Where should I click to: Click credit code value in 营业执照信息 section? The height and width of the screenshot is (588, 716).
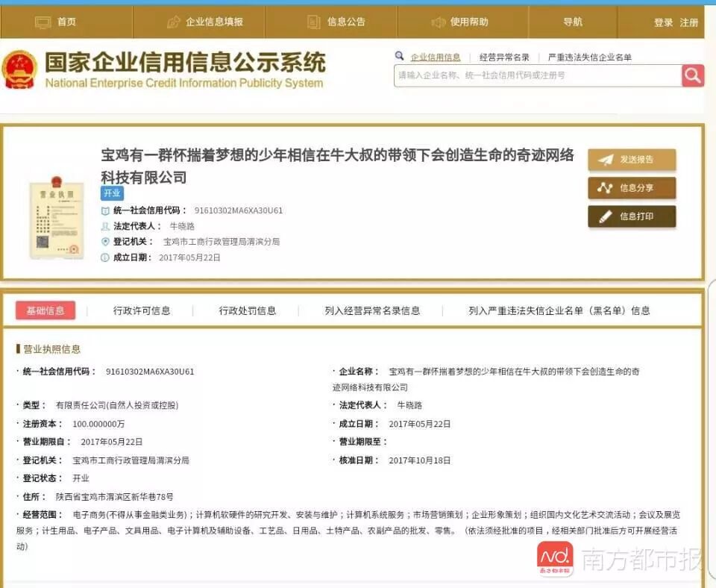click(150, 372)
